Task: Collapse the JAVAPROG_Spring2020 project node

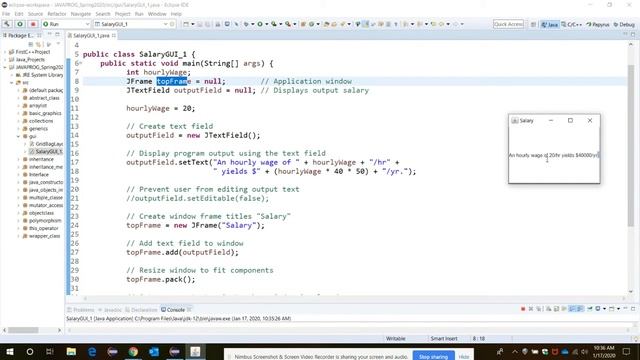Action: tap(5, 67)
